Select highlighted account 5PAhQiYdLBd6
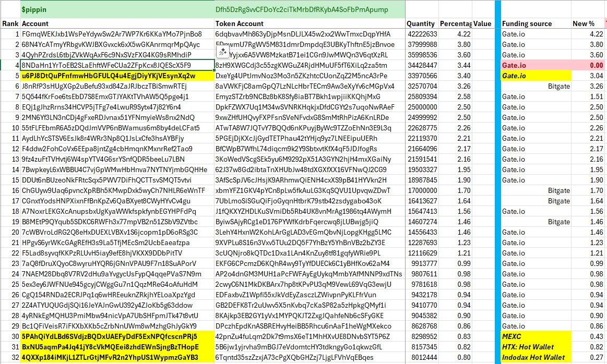607x364 pixels. tap(117, 337)
